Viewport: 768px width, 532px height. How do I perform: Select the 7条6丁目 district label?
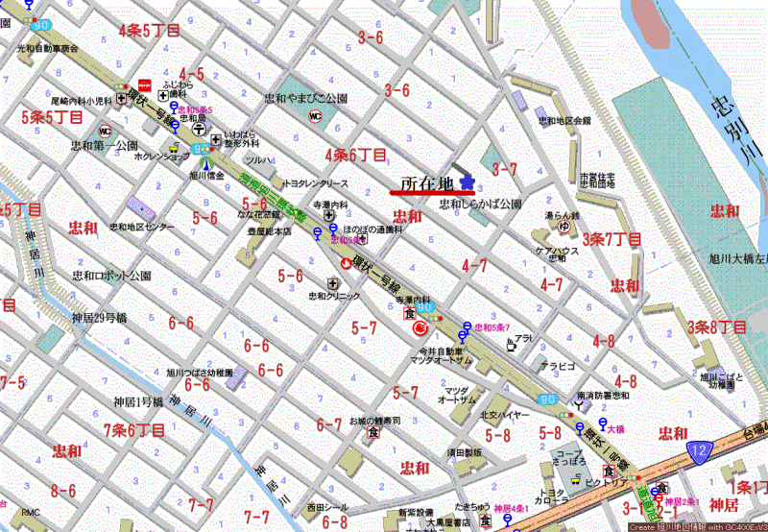pos(134,430)
